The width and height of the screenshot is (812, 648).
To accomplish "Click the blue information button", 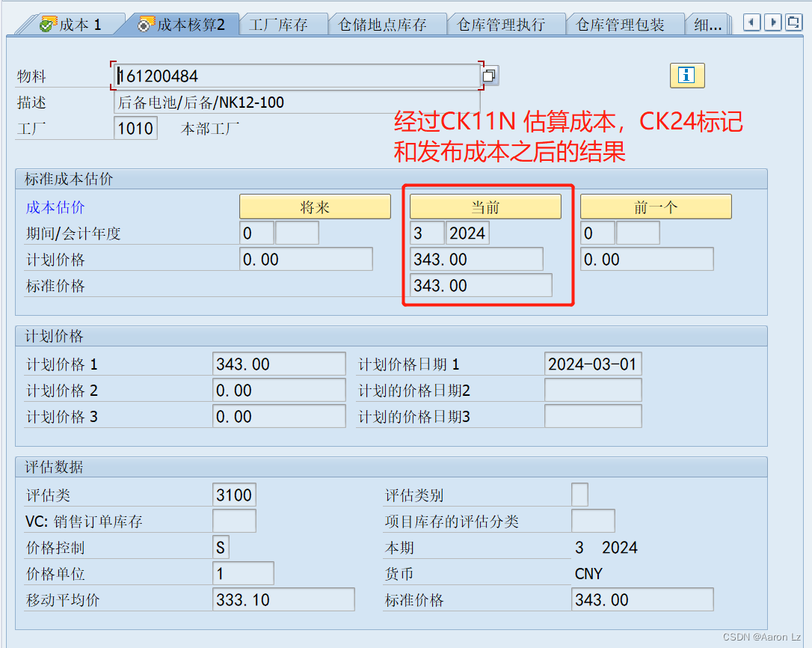I will 686,75.
